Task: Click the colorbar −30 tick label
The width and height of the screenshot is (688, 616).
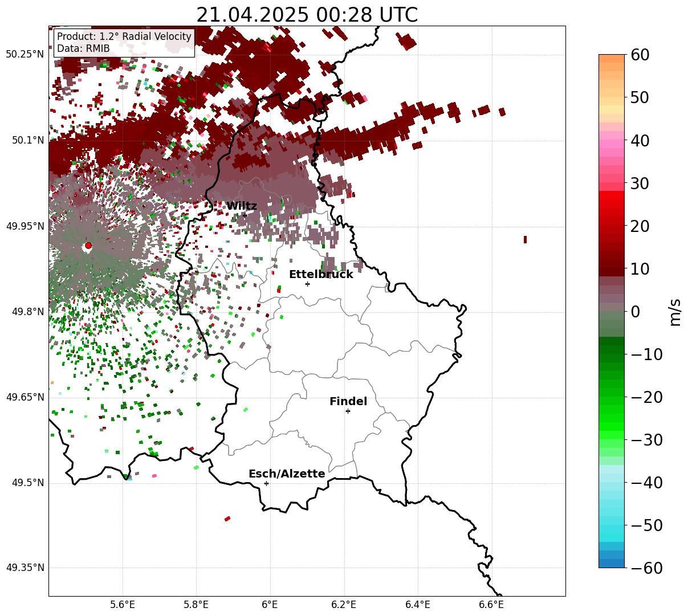Action: pyautogui.click(x=646, y=440)
